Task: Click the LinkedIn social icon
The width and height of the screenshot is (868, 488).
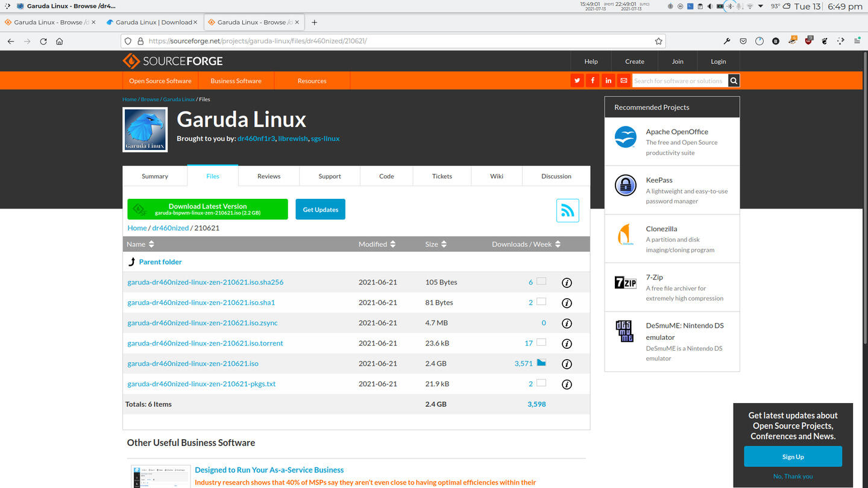Action: coord(608,81)
